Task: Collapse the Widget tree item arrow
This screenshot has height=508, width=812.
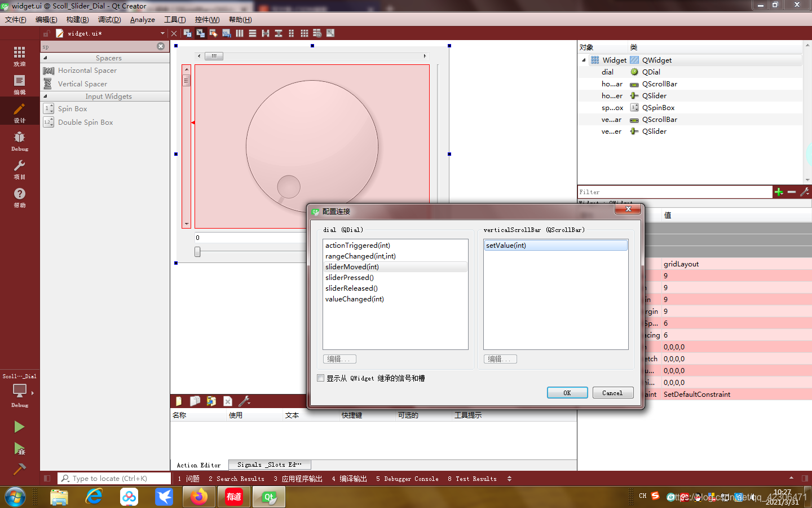Action: click(584, 60)
